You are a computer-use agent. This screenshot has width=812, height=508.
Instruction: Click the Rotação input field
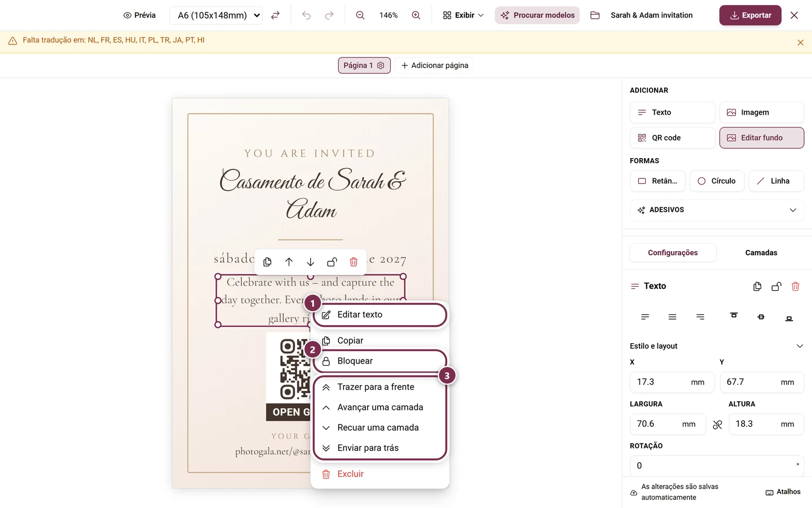coord(717,466)
